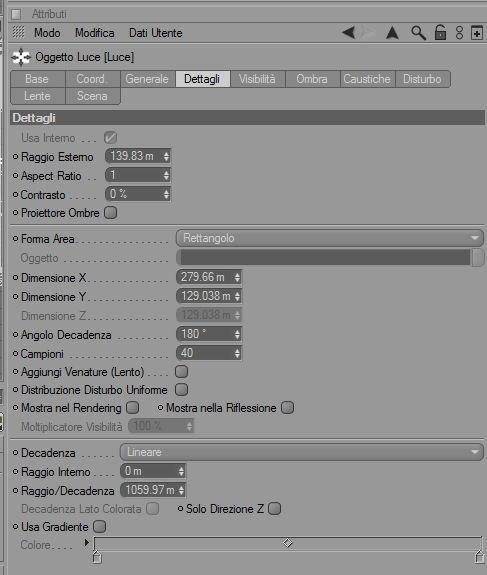Click animation dot beside Dimensione Y

15,296
